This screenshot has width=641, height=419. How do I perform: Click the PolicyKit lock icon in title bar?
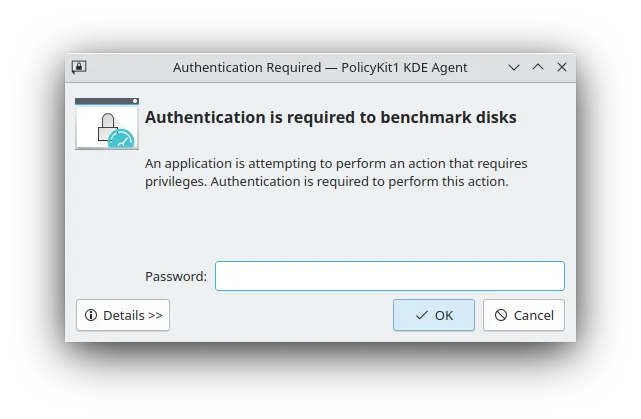click(79, 67)
